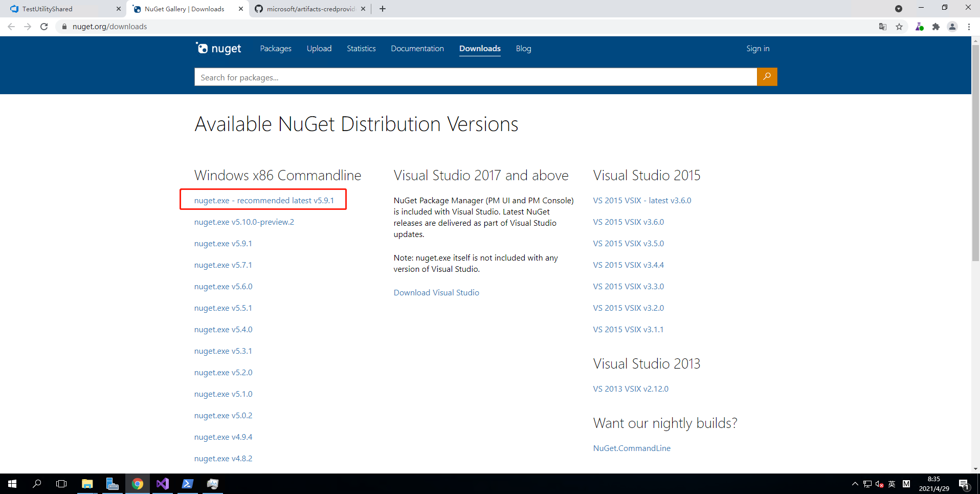
Task: Click the nuget.exe v4.8.2 link
Action: [x=223, y=458]
